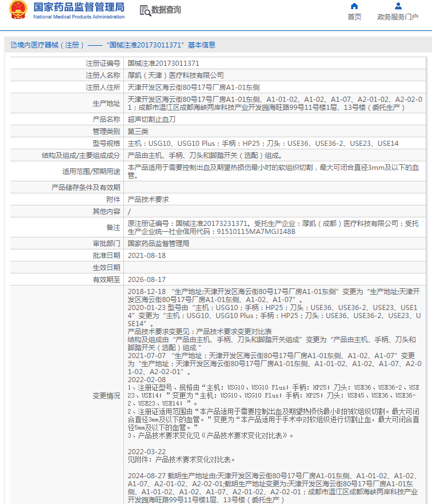Click the 结构及组成 value text
Image resolution: width=432 pixels, height=504 pixels.
tap(205, 156)
